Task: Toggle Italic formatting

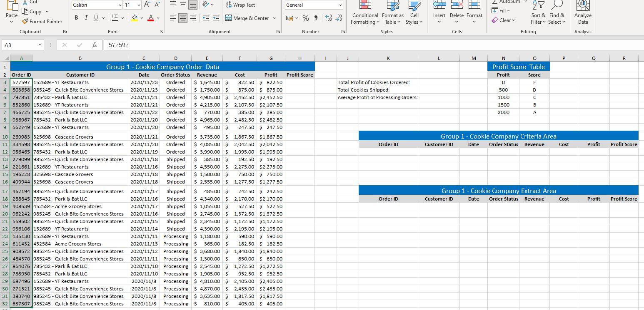Action: [x=86, y=18]
